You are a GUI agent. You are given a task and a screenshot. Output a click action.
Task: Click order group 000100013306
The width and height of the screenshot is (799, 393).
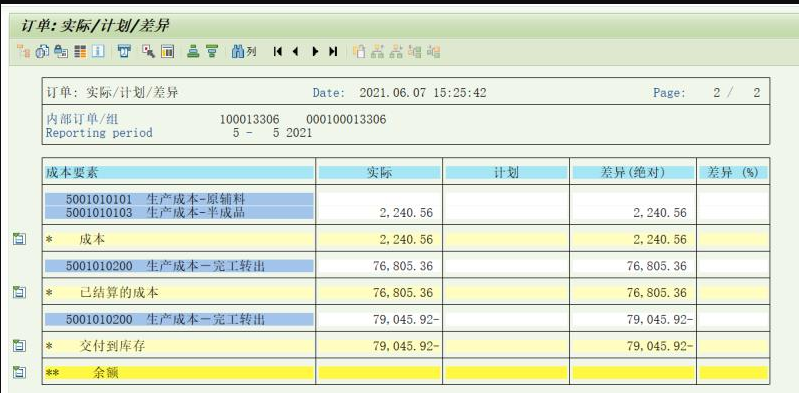pyautogui.click(x=346, y=120)
